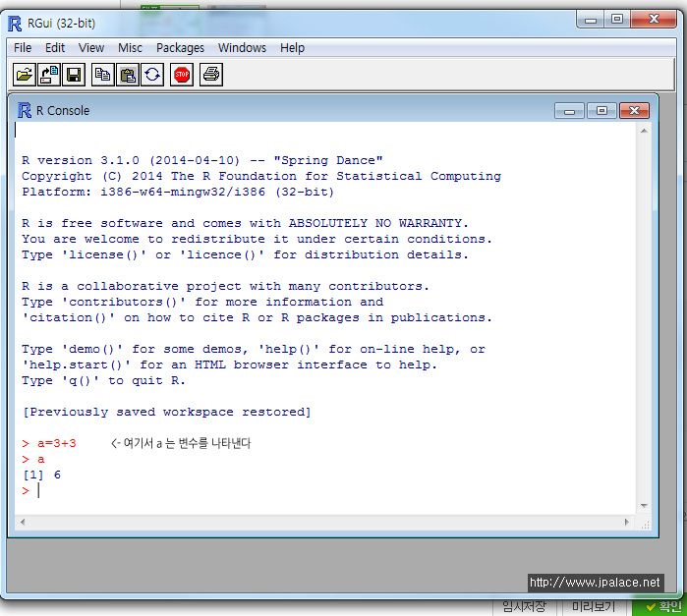
Task: Click the RGui title bar R logo
Action: pos(15,24)
